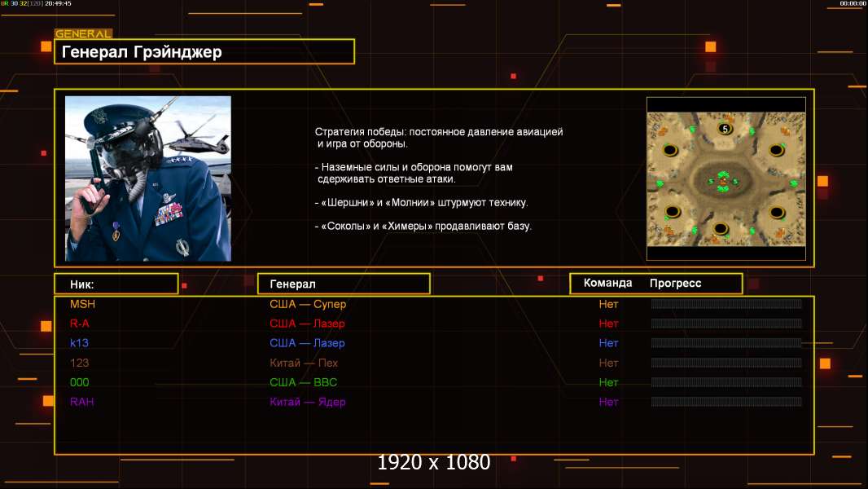Select player nickname RAH

point(82,402)
